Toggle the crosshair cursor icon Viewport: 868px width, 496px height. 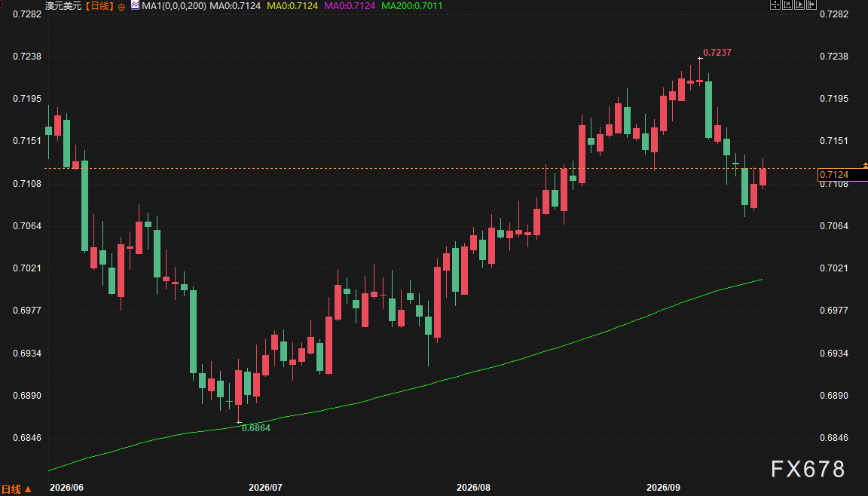click(775, 5)
